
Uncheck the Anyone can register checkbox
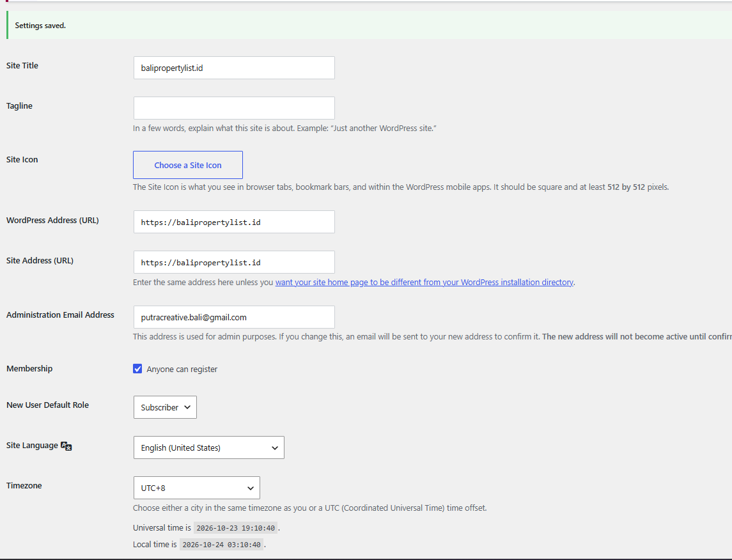(x=137, y=369)
